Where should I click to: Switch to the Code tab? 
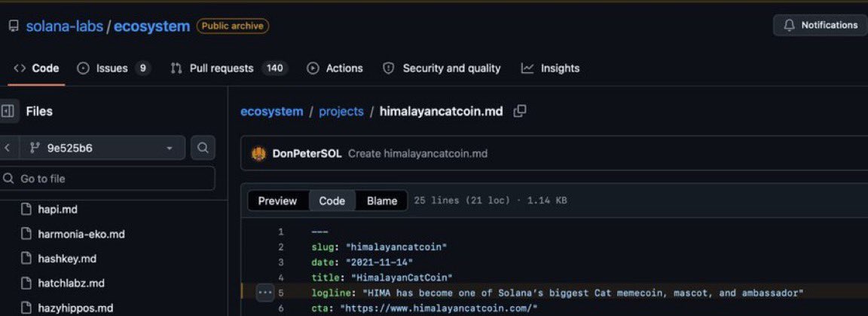pyautogui.click(x=36, y=68)
